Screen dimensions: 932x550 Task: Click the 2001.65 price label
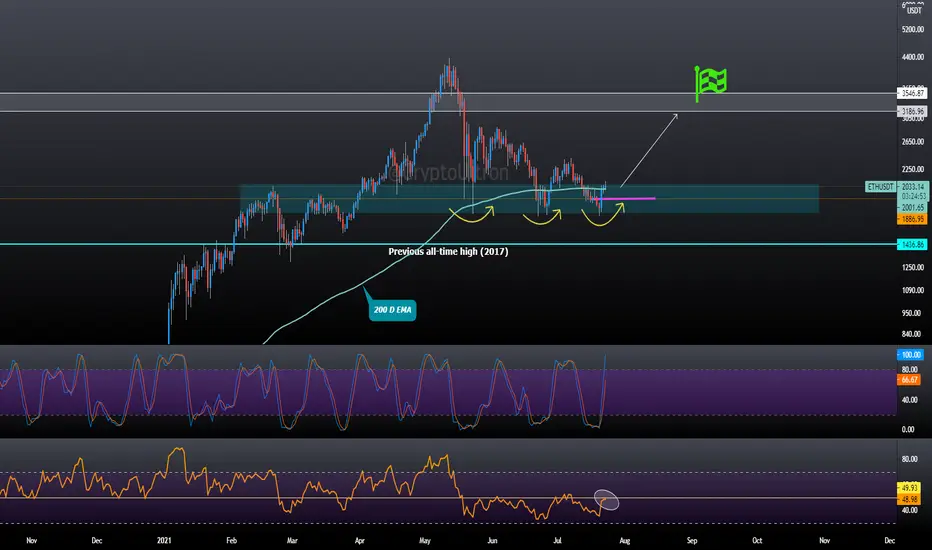[x=912, y=208]
